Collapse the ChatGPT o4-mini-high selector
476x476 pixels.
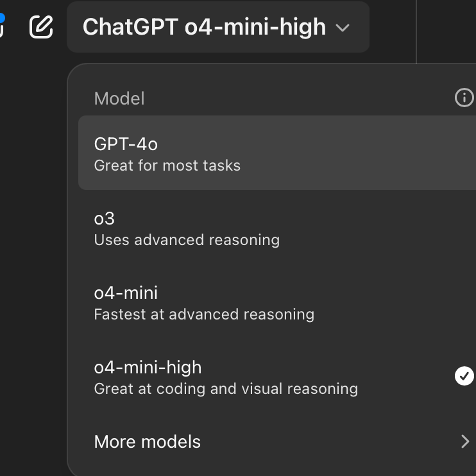(x=218, y=27)
